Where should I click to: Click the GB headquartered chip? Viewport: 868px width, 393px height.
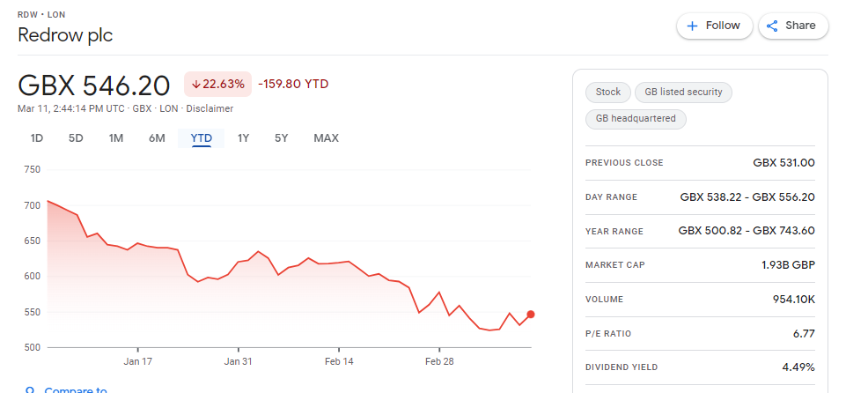(x=636, y=119)
